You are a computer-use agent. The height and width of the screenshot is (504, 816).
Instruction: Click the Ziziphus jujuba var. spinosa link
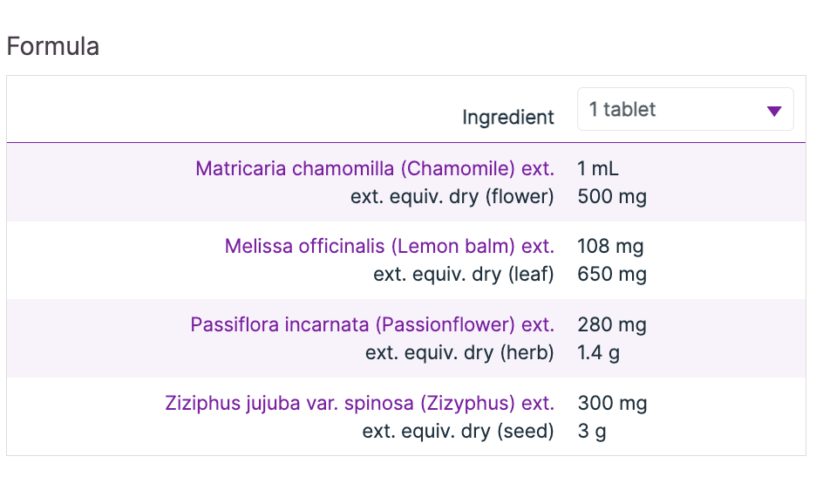(x=359, y=404)
